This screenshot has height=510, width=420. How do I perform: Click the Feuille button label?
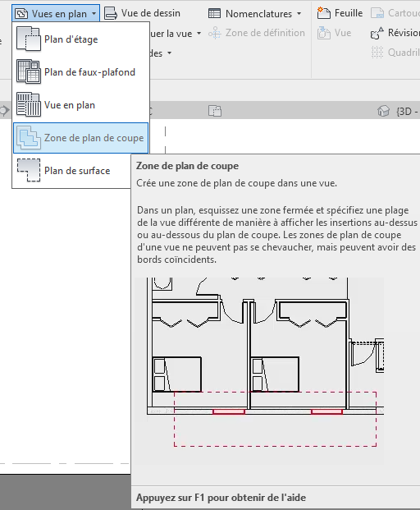pyautogui.click(x=349, y=13)
